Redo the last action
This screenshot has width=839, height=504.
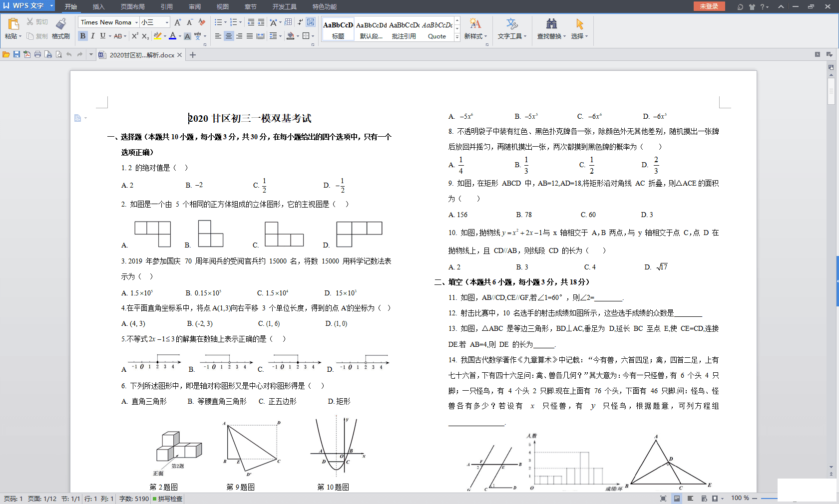79,54
